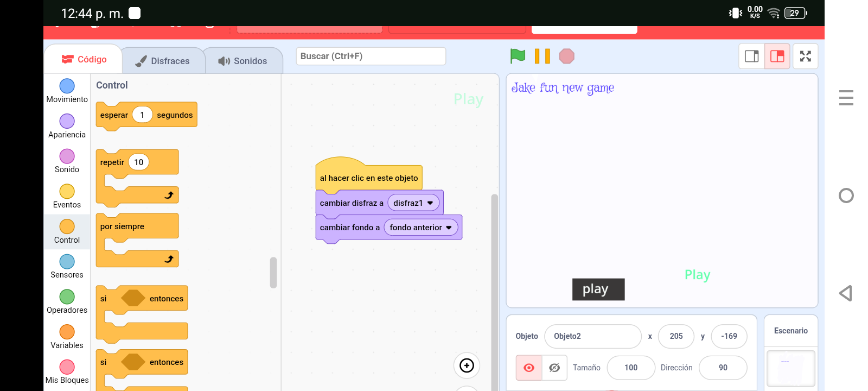Image resolution: width=868 pixels, height=391 pixels.
Task: Click the green Play text on stage
Action: pos(697,275)
